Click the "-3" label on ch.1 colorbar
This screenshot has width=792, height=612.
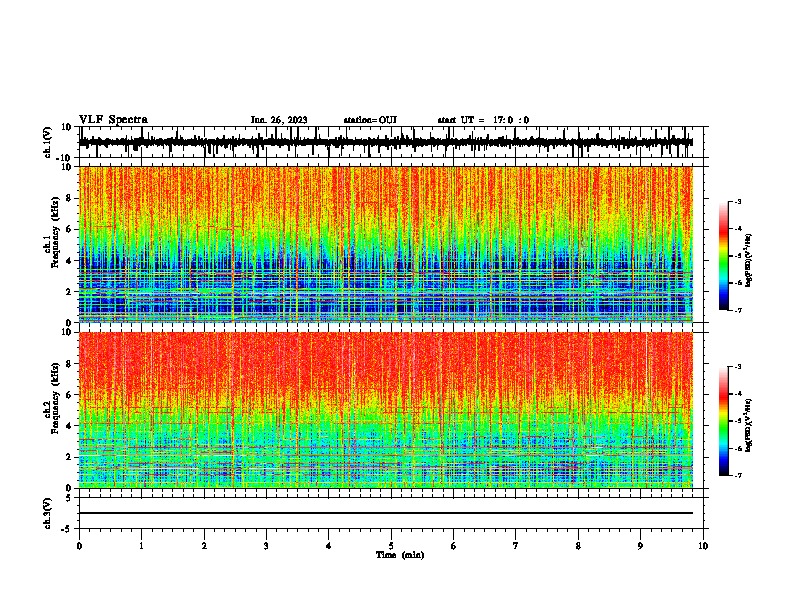tap(738, 201)
